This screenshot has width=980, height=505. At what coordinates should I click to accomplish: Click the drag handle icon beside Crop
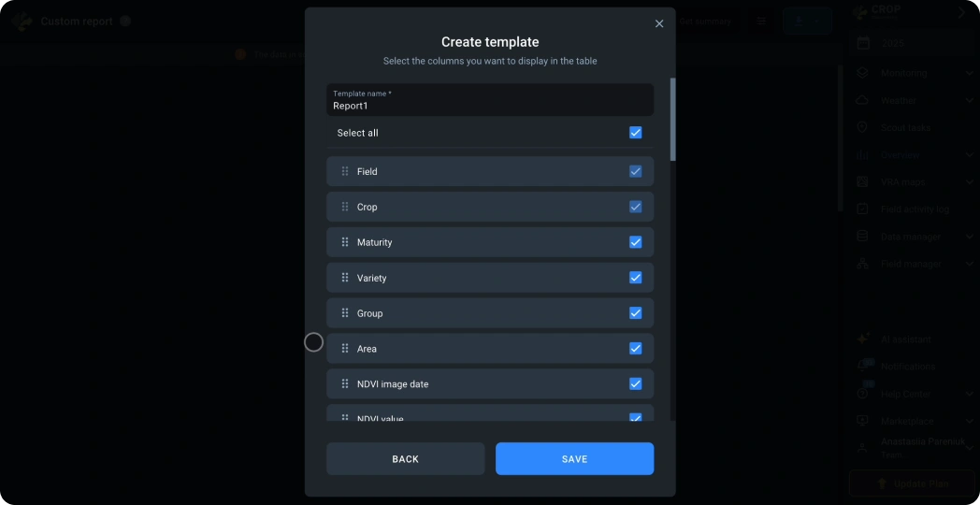(x=345, y=207)
